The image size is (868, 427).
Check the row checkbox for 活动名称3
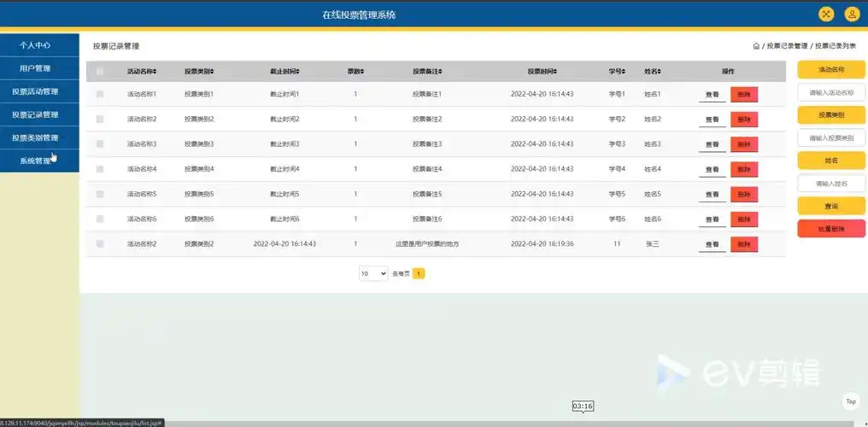point(100,143)
